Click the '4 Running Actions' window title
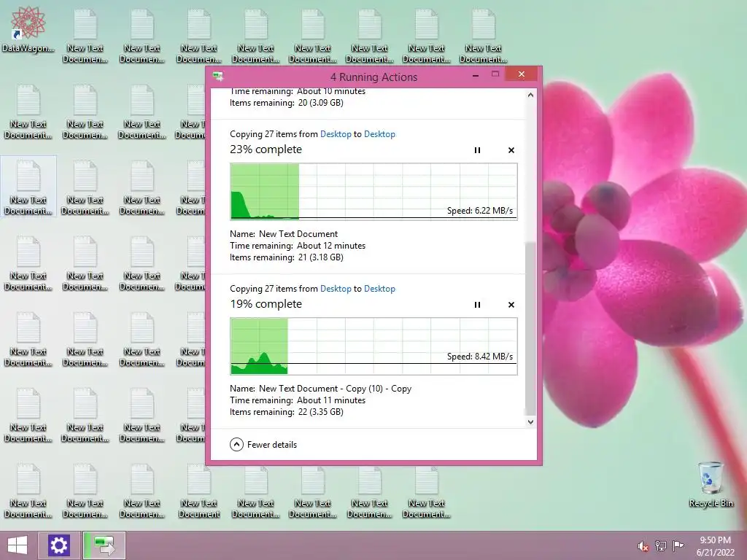 point(374,77)
